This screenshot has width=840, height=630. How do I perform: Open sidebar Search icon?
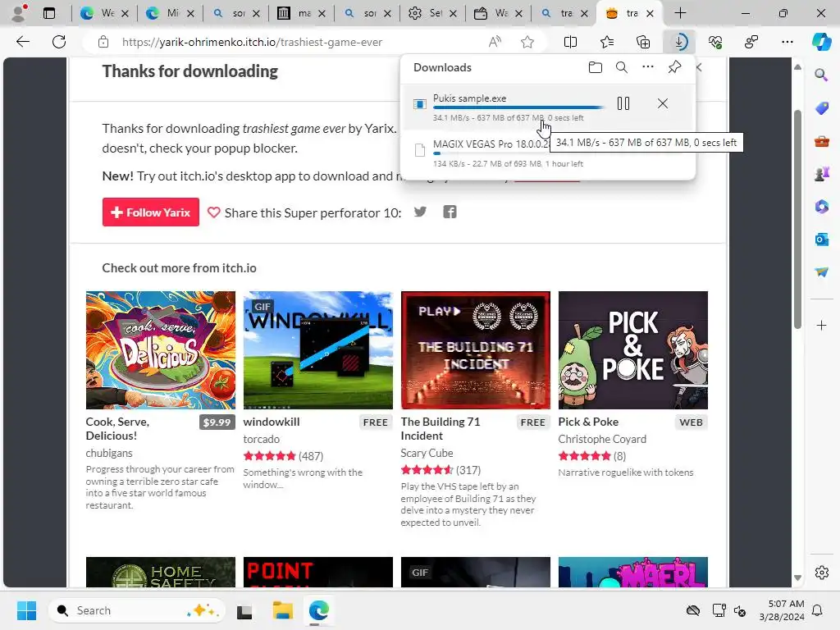pos(821,75)
